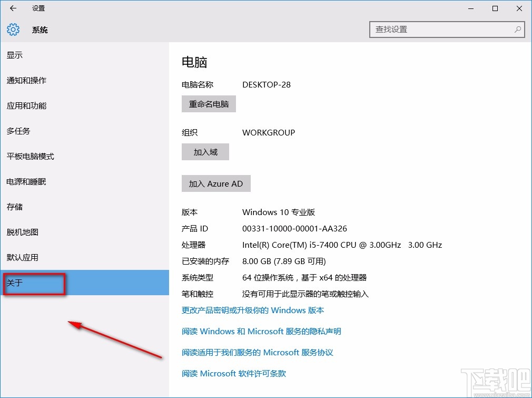Open 脱机地图 settings

tap(23, 232)
